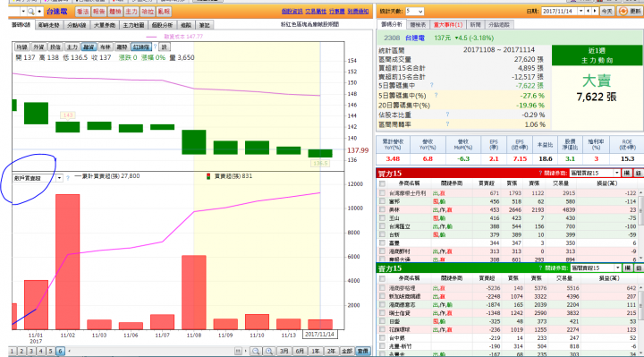The height and width of the screenshot is (357, 644).
Task: Click help icon in 買方15 header
Action: (540, 173)
